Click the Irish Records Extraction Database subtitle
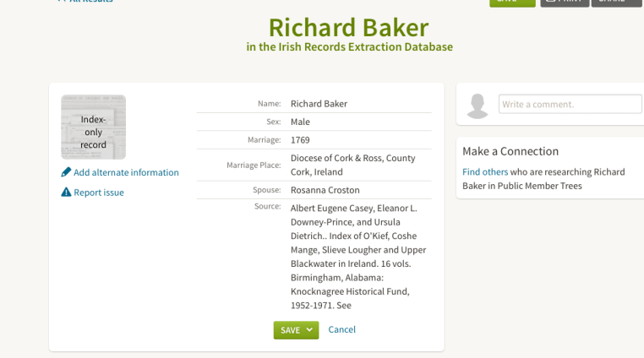This screenshot has width=644, height=358. (349, 47)
